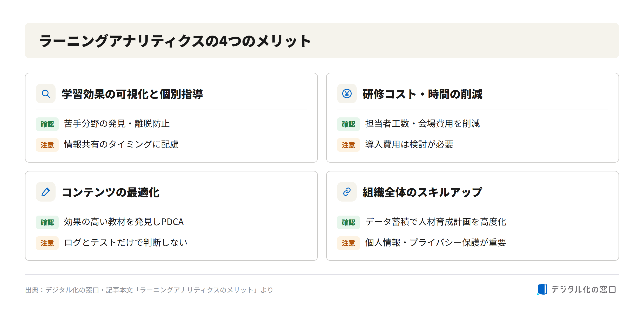The width and height of the screenshot is (644, 320).
Task: Click the green 確認 badge beside 担当者工数
Action: [348, 124]
